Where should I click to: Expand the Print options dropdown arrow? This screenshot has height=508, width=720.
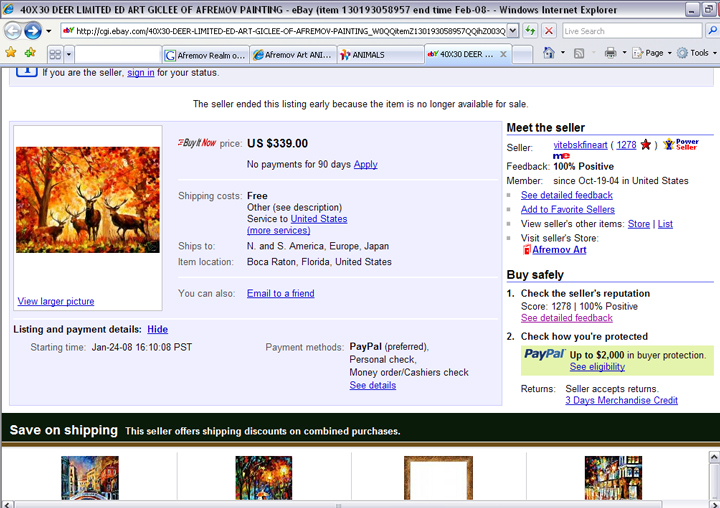pos(624,53)
